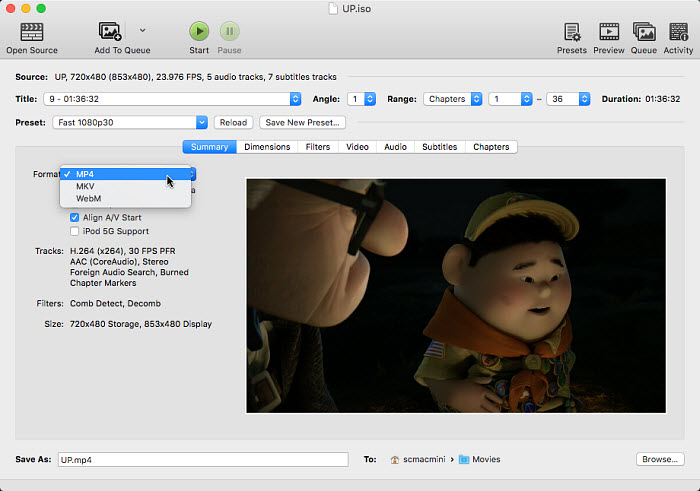
Task: Enable iPod 5G Support checkbox
Action: pos(75,231)
